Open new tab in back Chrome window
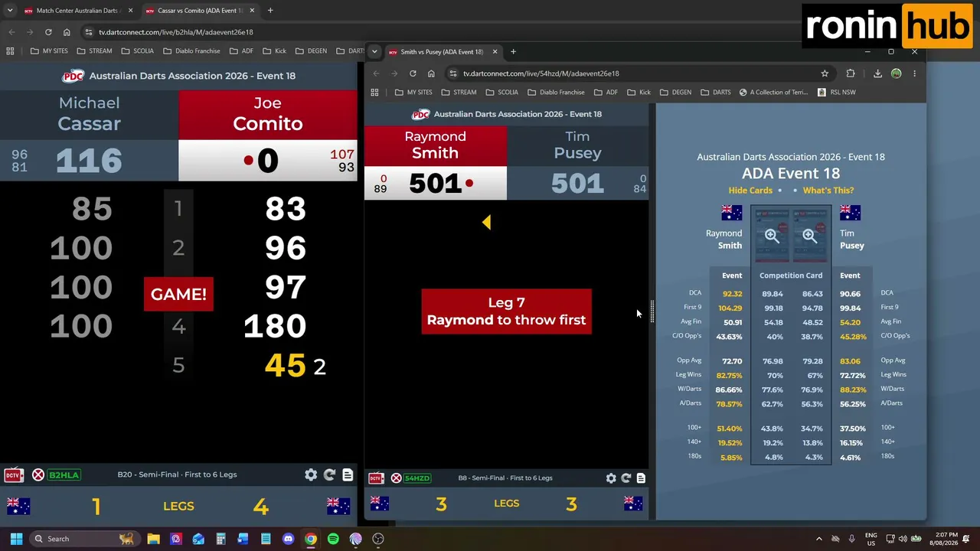This screenshot has height=551, width=980. (x=270, y=11)
